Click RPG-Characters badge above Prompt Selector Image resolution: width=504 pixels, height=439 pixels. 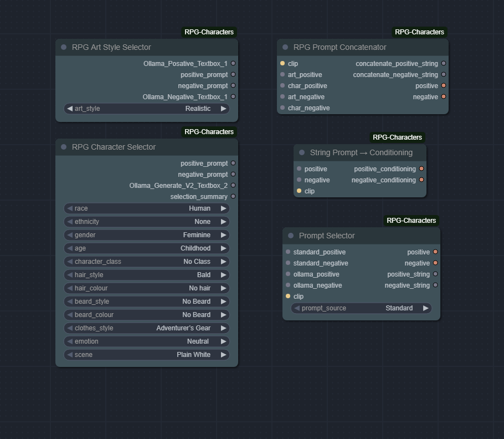pos(411,220)
